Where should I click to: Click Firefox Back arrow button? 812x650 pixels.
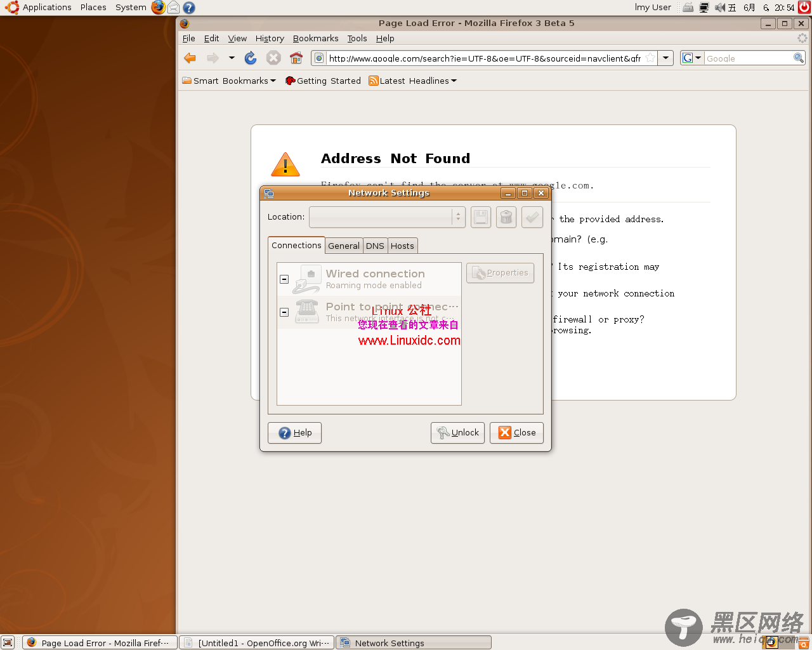tap(190, 58)
